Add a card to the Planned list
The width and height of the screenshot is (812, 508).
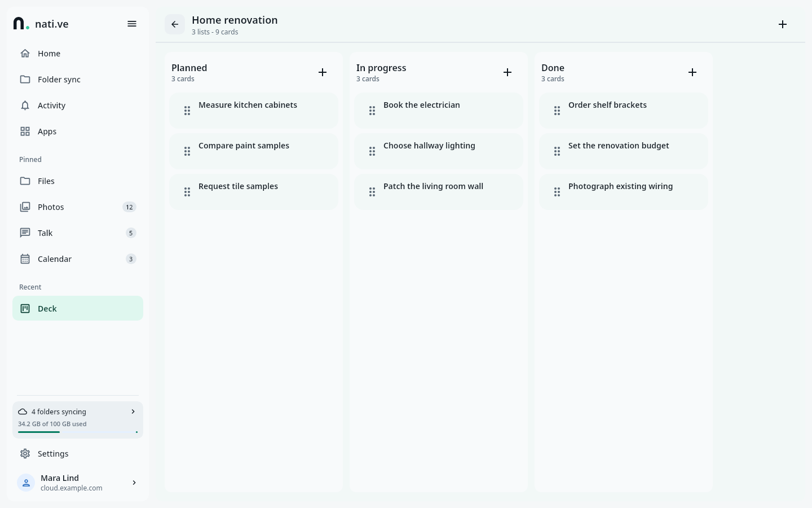pos(323,72)
